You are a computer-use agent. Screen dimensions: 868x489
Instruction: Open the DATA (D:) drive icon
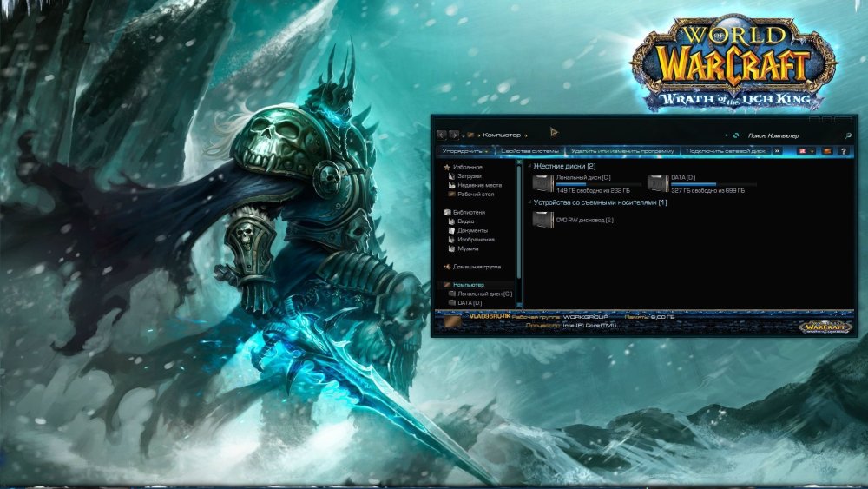coord(658,182)
